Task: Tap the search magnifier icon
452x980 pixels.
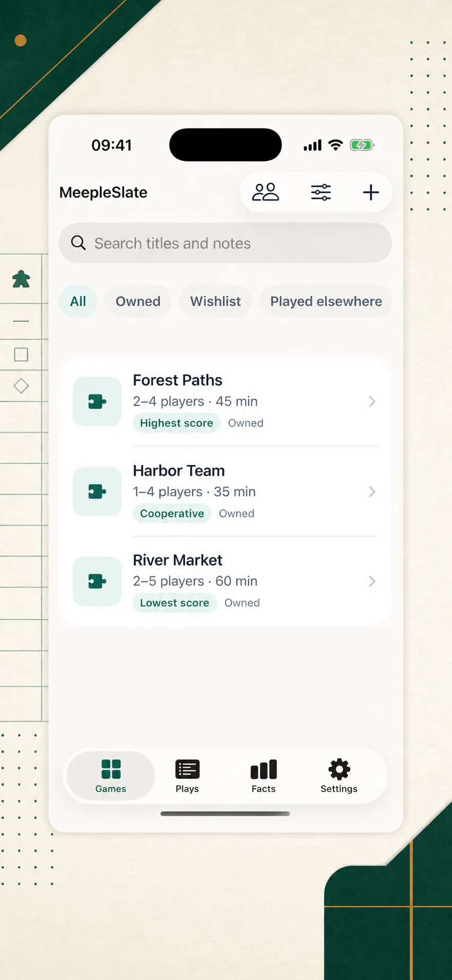Action: [x=79, y=243]
